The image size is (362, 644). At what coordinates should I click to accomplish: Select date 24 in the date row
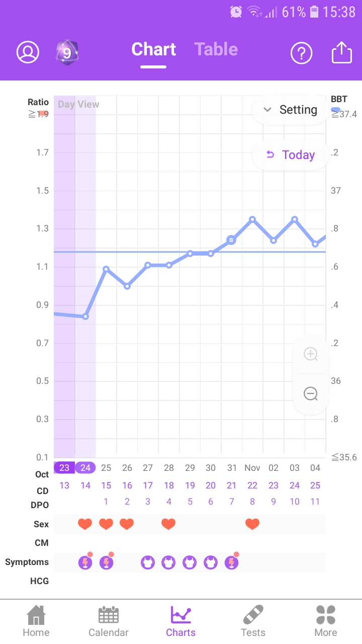pyautogui.click(x=85, y=468)
